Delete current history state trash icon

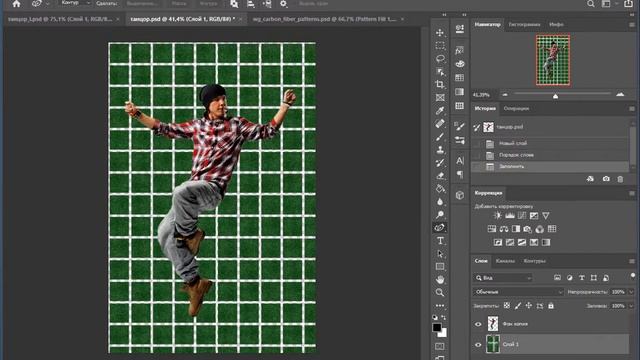620,179
